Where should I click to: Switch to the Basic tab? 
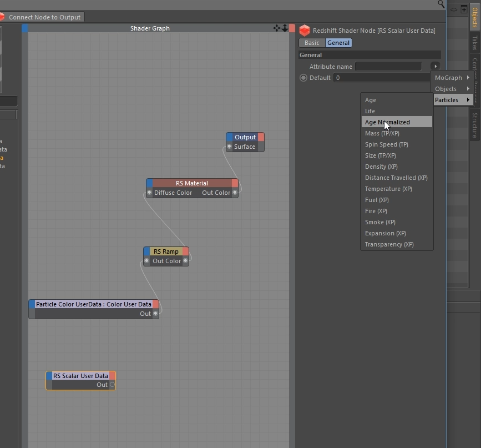pos(312,43)
